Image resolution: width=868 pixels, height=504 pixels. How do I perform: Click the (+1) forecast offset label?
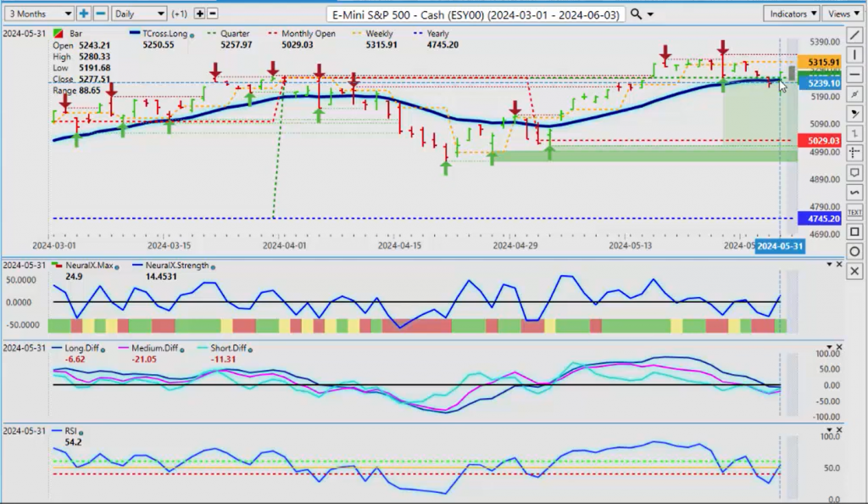point(180,14)
